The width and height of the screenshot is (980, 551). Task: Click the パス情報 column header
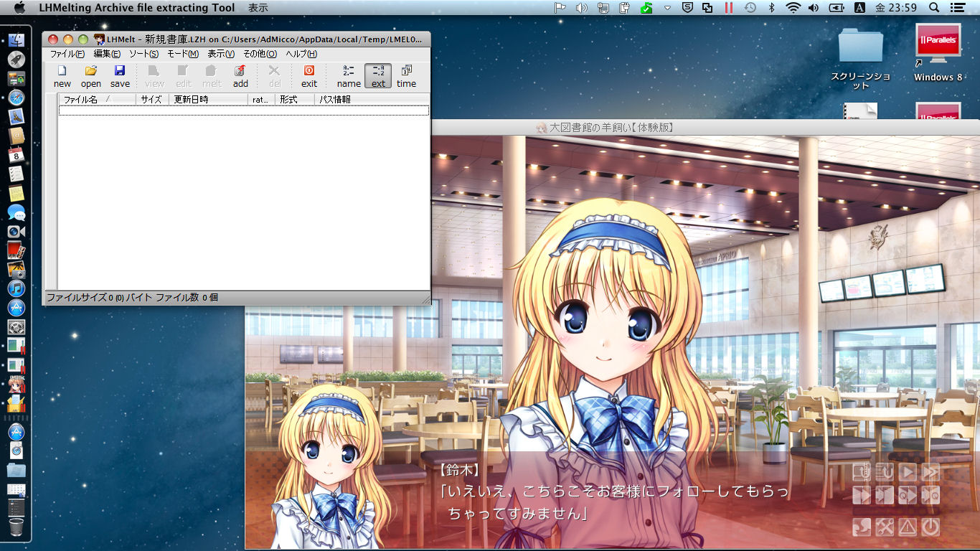[x=371, y=100]
